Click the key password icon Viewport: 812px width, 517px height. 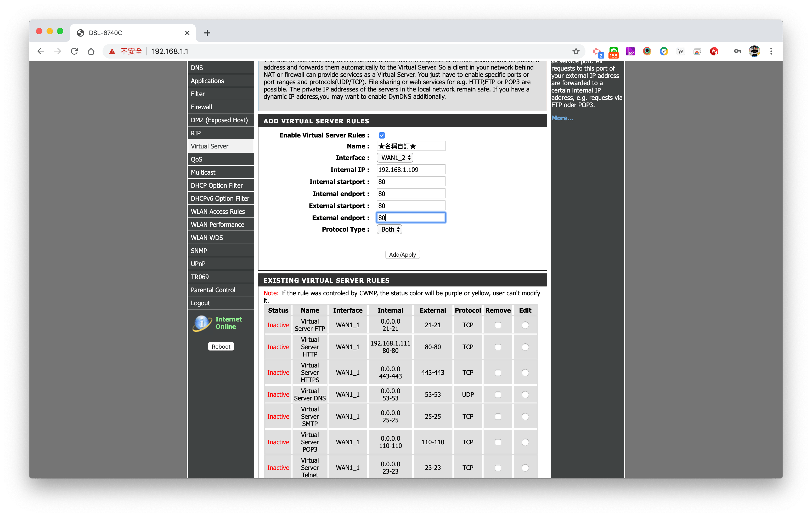click(x=737, y=51)
